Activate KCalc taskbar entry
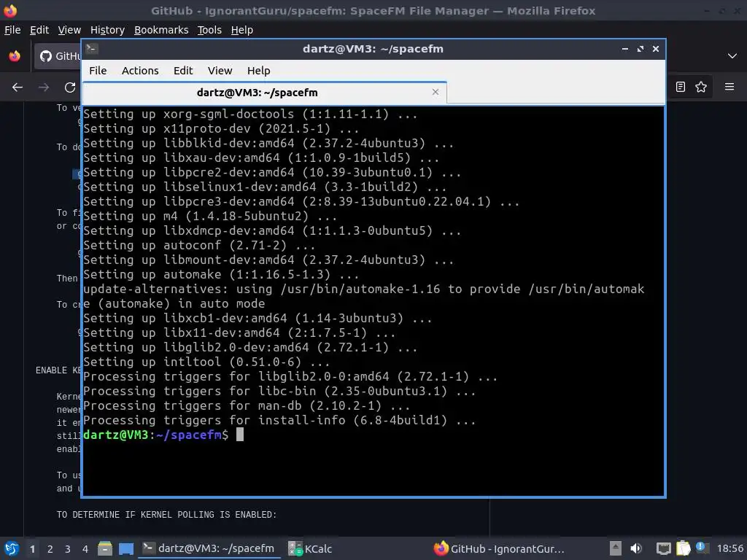Screen dimensions: 747x560 310,548
